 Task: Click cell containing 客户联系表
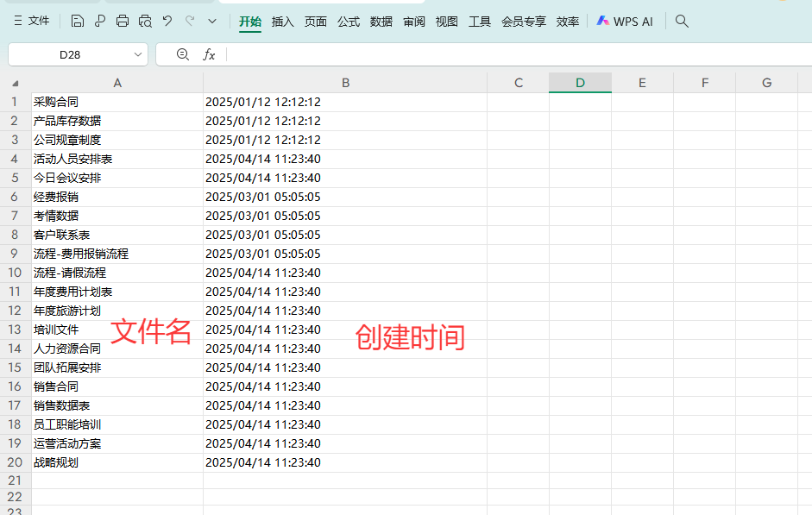pos(117,235)
